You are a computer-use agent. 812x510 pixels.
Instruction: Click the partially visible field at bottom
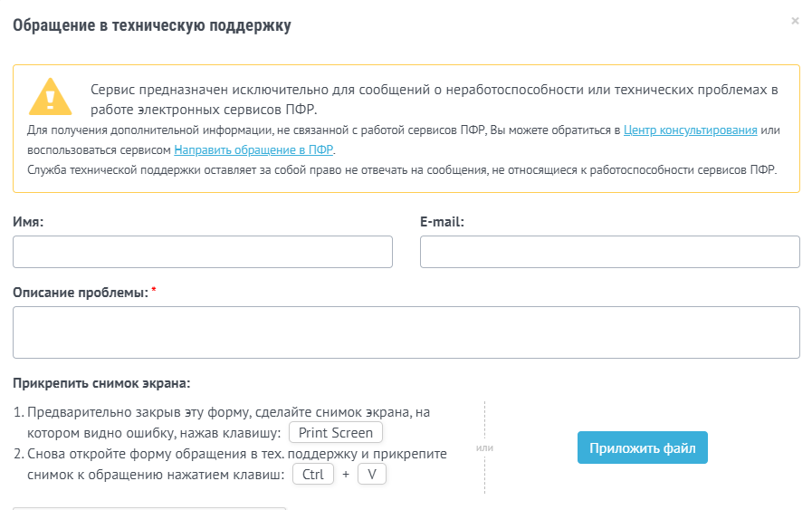(149, 508)
